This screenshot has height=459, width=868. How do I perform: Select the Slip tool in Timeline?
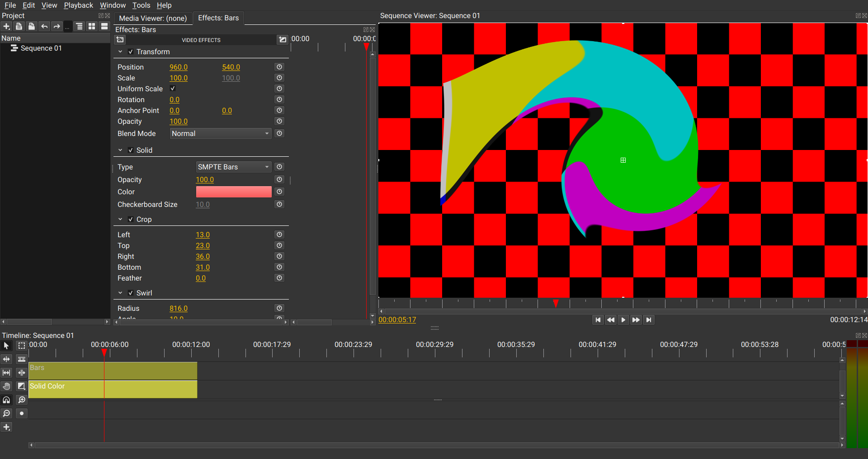[x=6, y=373]
